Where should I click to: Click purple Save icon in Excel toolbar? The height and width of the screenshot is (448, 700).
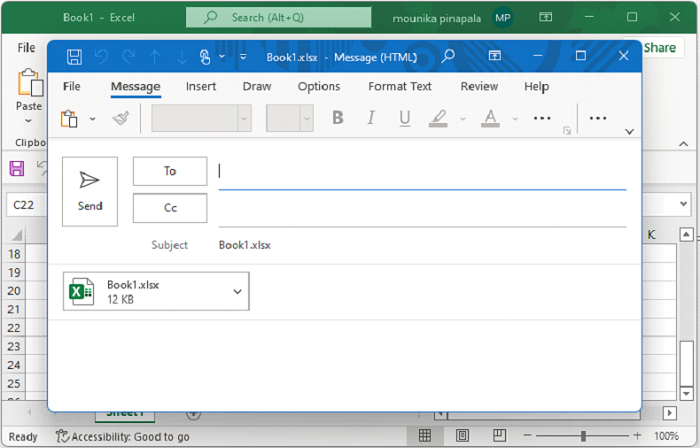17,169
